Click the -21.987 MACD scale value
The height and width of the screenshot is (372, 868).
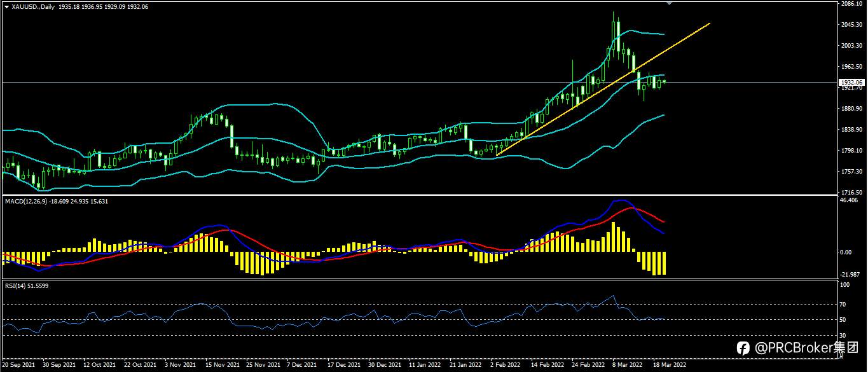point(850,275)
